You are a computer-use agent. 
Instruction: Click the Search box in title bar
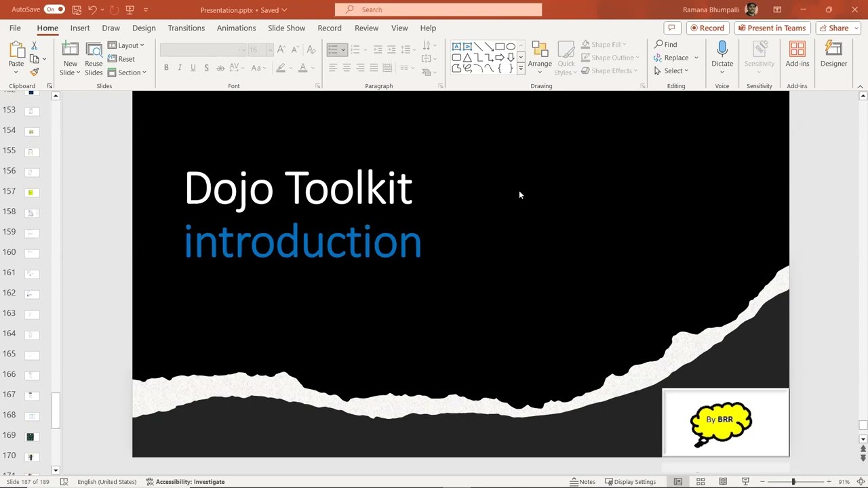[438, 9]
